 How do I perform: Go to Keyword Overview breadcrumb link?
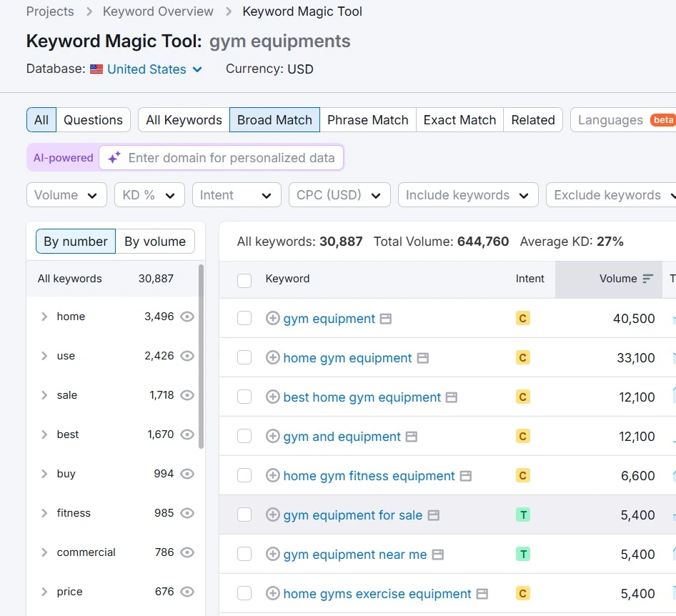click(158, 11)
